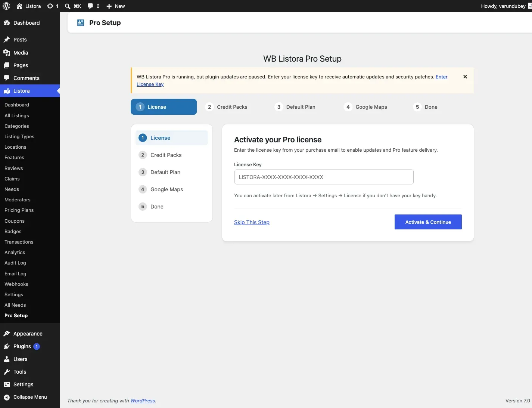Screen dimensions: 532x408
Task: Click the Posts pushpin icon
Action: coord(7,40)
